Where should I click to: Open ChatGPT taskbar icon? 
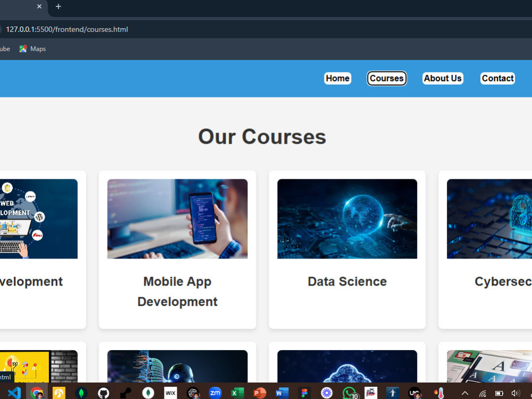[x=193, y=393]
